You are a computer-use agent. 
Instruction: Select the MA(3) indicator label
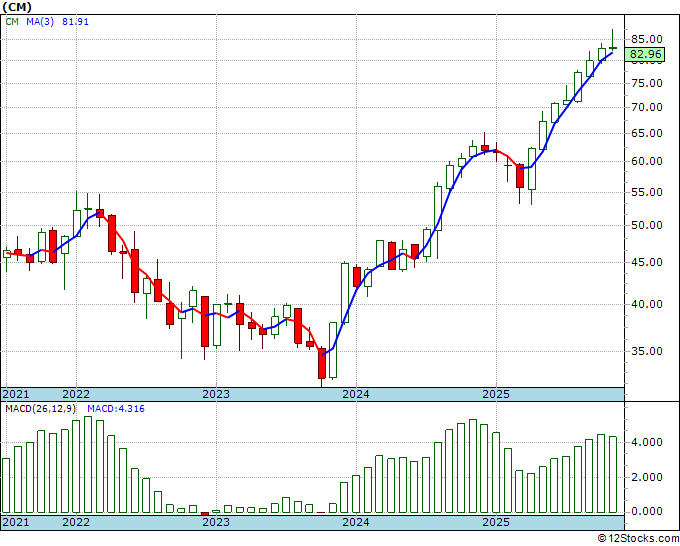click(40, 22)
